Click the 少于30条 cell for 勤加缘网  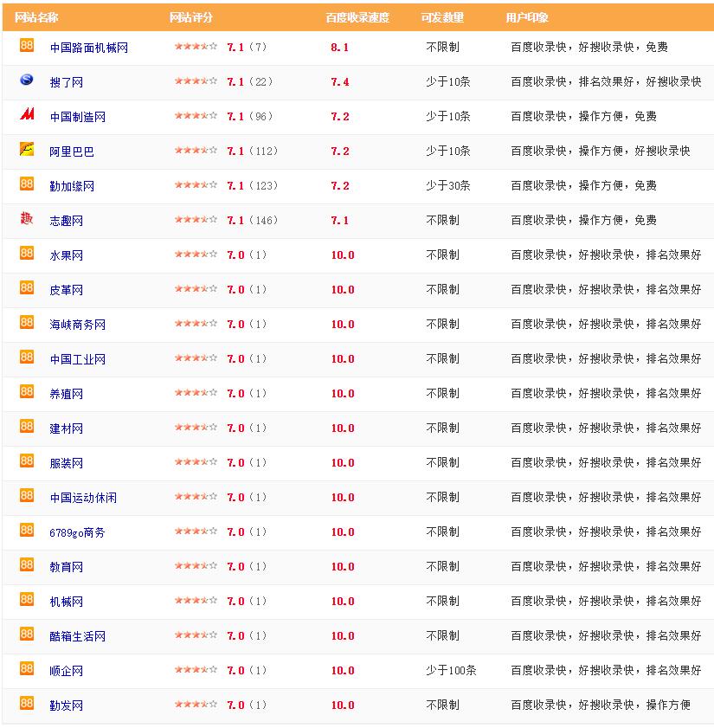pyautogui.click(x=448, y=186)
